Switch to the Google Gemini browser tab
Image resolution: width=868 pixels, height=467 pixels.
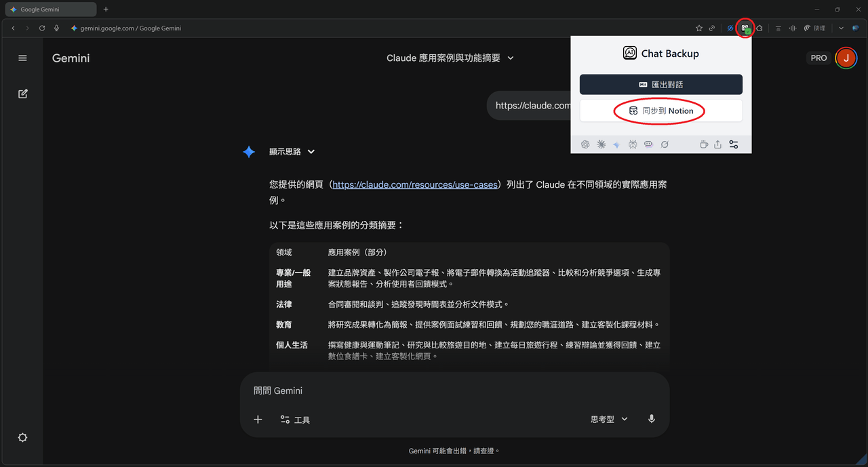click(50, 9)
